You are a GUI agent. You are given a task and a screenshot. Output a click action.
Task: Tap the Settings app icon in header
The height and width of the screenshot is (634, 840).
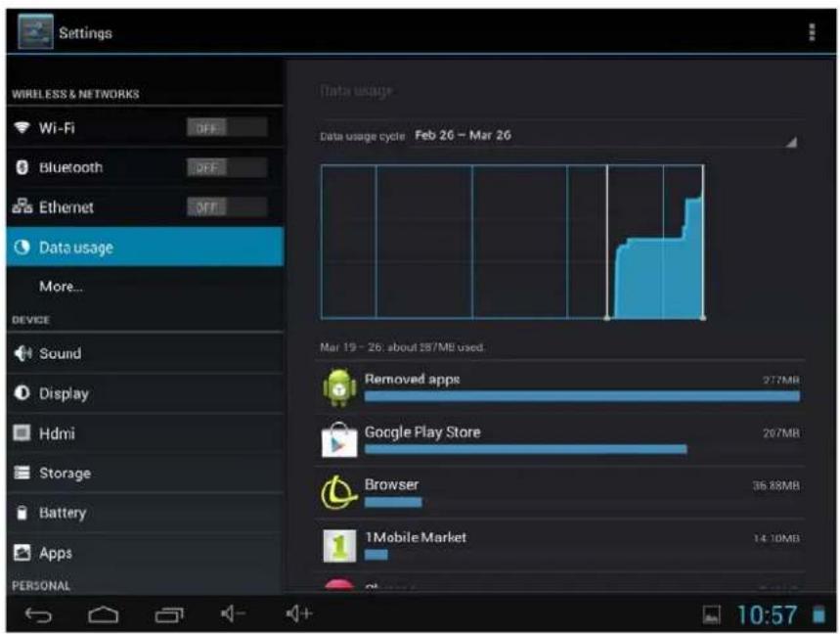point(35,32)
